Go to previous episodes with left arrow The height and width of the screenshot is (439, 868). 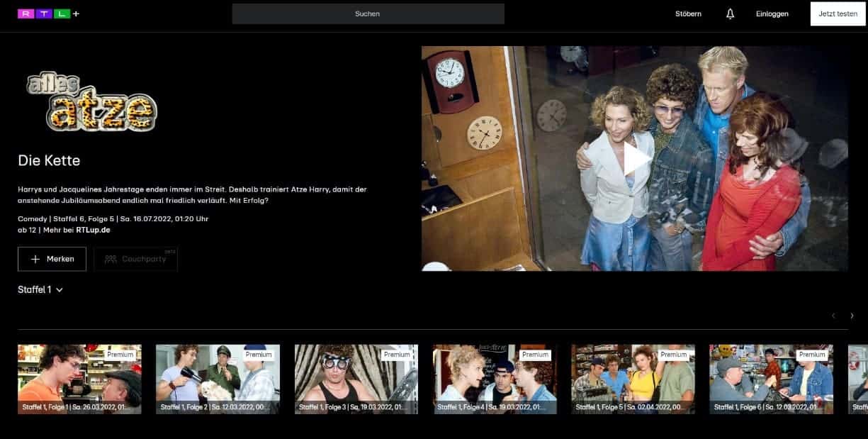point(833,316)
